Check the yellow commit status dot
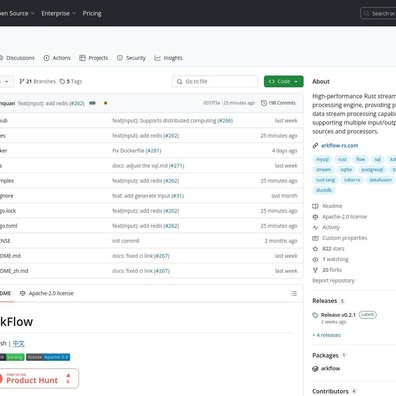 [x=106, y=103]
